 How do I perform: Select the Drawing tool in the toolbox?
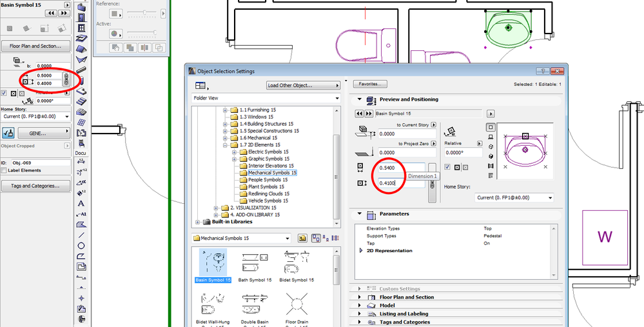tap(81, 267)
